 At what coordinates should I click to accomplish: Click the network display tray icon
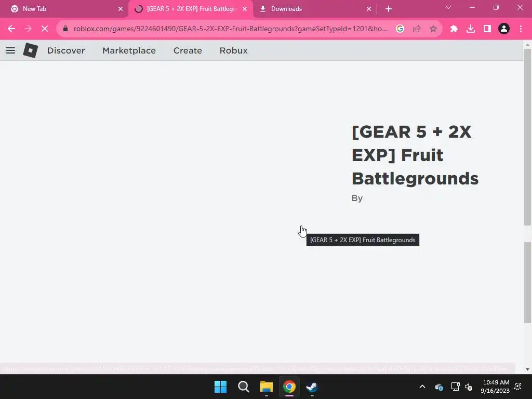[x=455, y=387]
